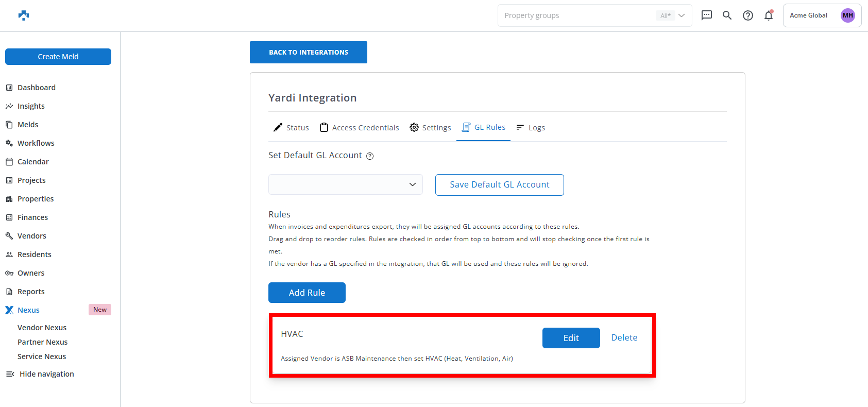Open the chat messages icon
This screenshot has width=868, height=407.
tap(707, 15)
